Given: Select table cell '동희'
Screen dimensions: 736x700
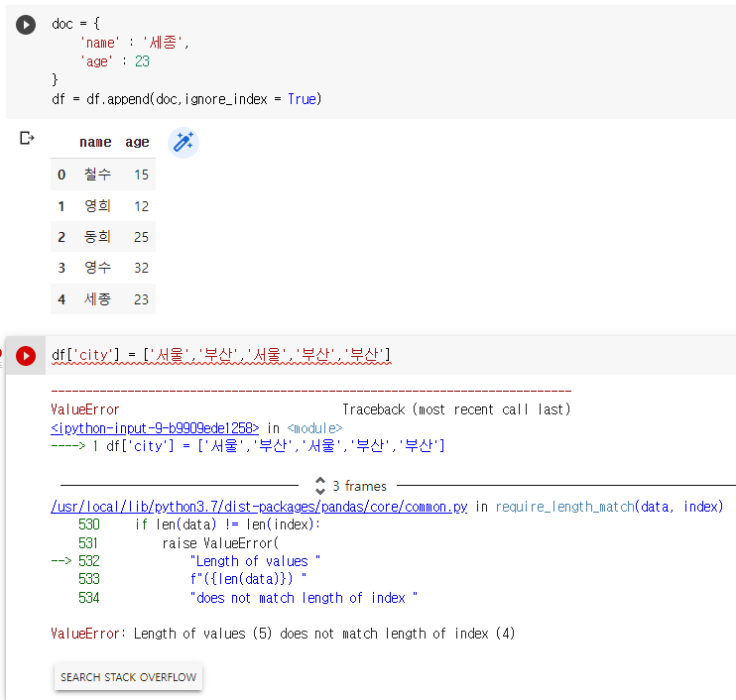Looking at the screenshot, I should pos(97,236).
